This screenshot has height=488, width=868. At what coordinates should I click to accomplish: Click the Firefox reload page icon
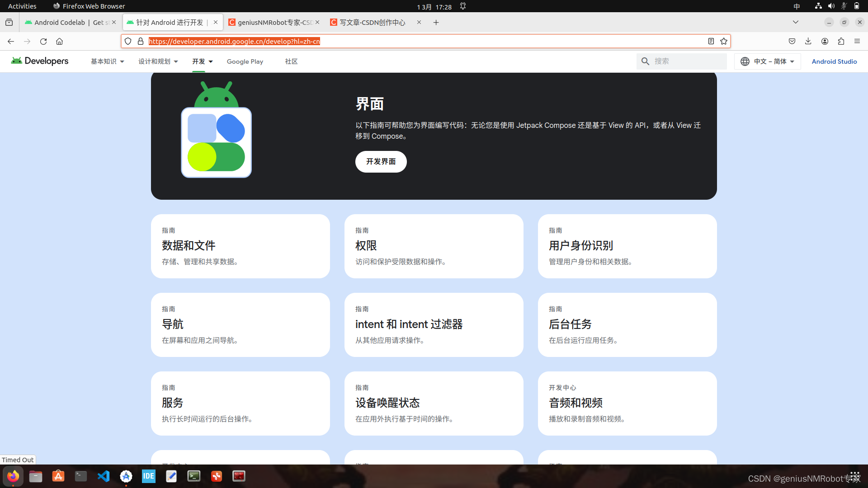(x=43, y=41)
